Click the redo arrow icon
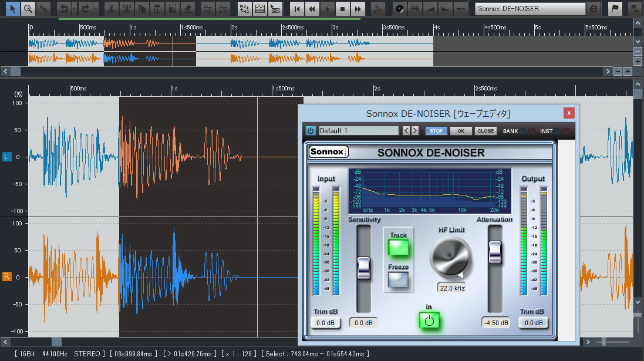This screenshot has height=361, width=644. (x=86, y=9)
